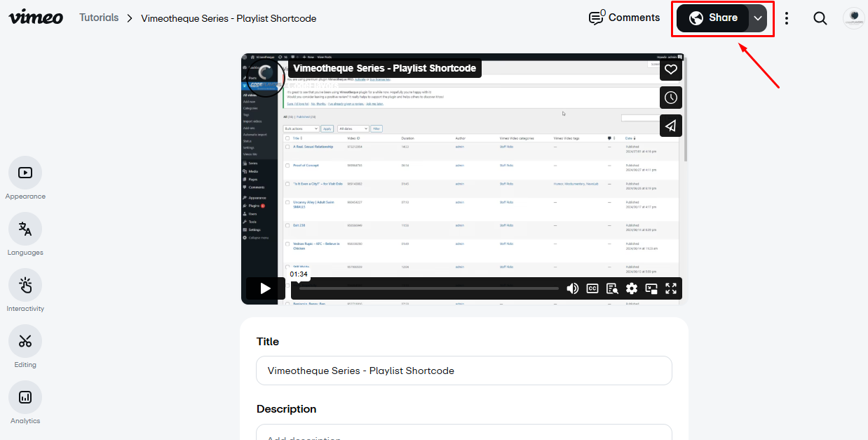Add video to Watch Later clock icon
868x440 pixels.
(671, 97)
